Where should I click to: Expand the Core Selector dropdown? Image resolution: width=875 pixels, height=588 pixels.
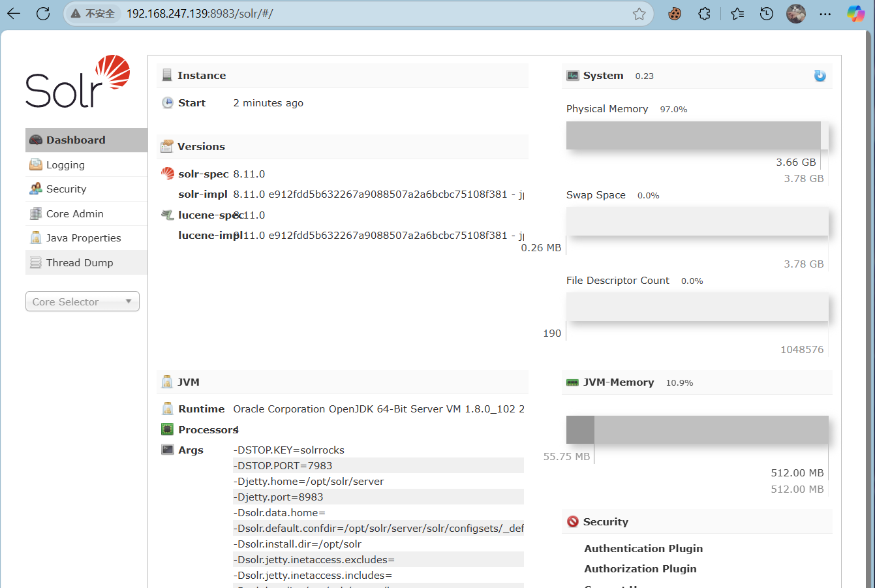click(82, 302)
